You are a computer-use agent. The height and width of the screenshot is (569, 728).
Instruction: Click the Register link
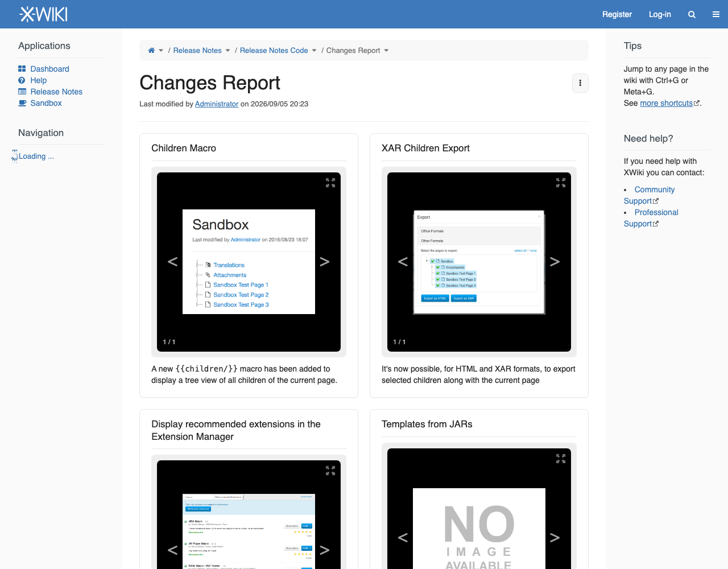(x=617, y=14)
